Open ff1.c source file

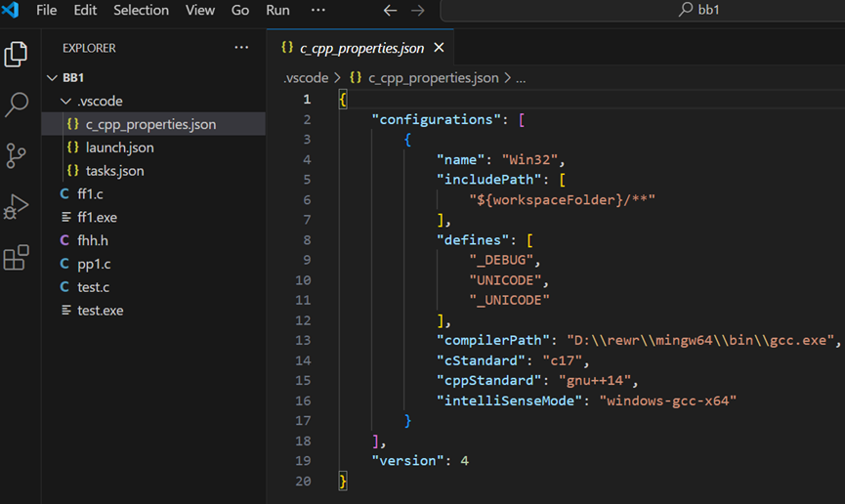point(153,193)
